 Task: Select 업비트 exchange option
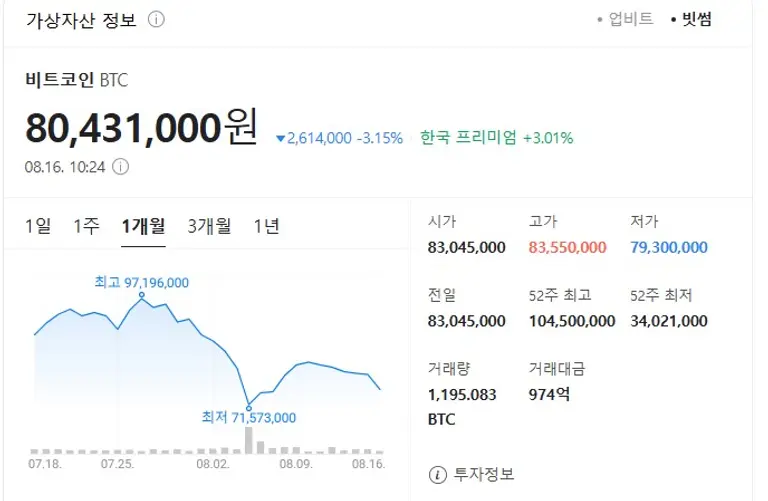tap(630, 19)
